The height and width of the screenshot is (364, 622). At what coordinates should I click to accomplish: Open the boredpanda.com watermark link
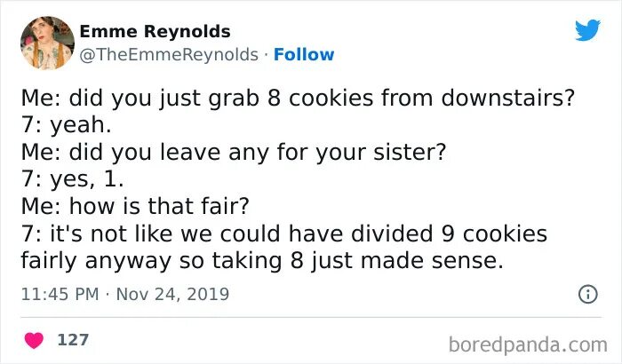click(528, 343)
